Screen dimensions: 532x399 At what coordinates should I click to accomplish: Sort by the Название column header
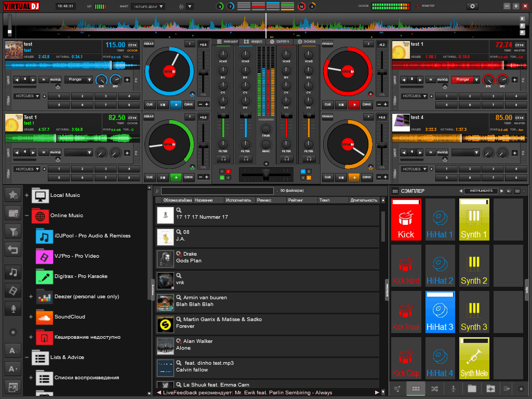pos(209,200)
